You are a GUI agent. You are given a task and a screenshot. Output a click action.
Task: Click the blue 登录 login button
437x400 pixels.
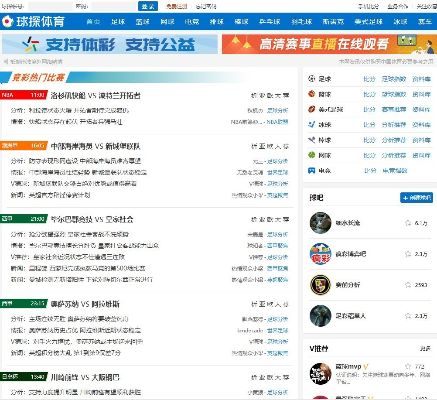148,6
